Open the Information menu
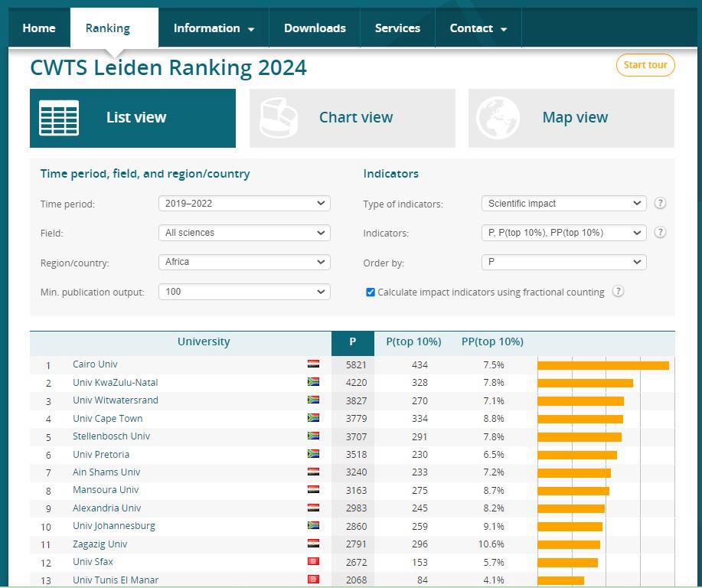 pos(214,28)
